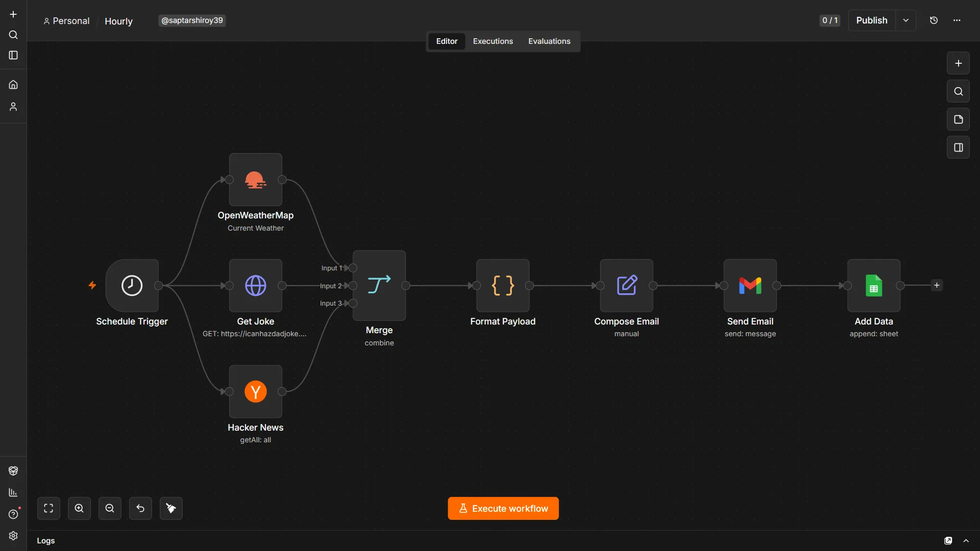
Task: Expand the Logs panel chevron
Action: [x=966, y=540]
